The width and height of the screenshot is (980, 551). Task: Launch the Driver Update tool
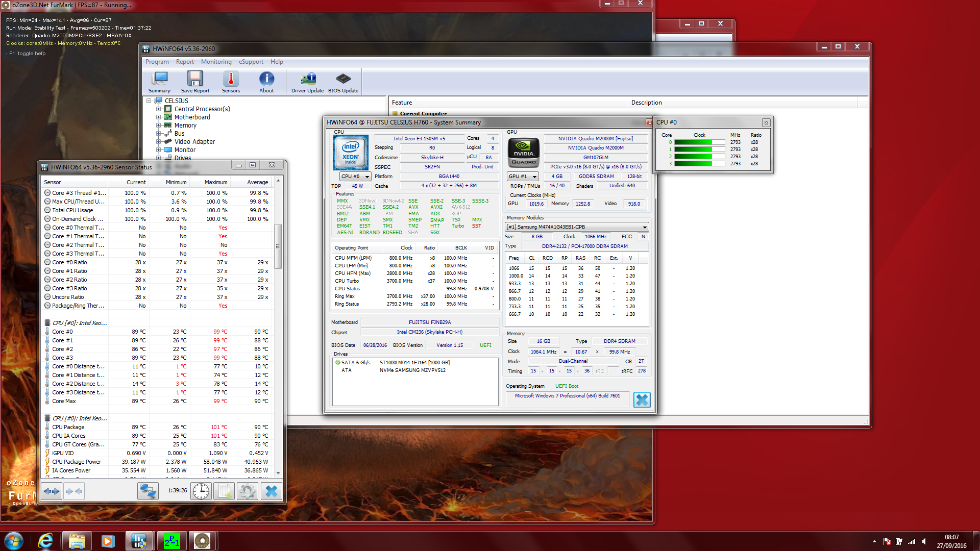coord(307,82)
